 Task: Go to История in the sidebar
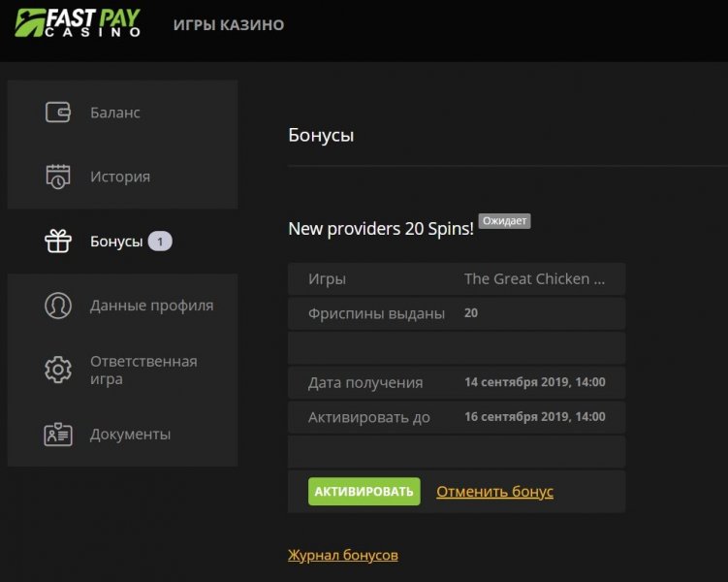click(120, 177)
